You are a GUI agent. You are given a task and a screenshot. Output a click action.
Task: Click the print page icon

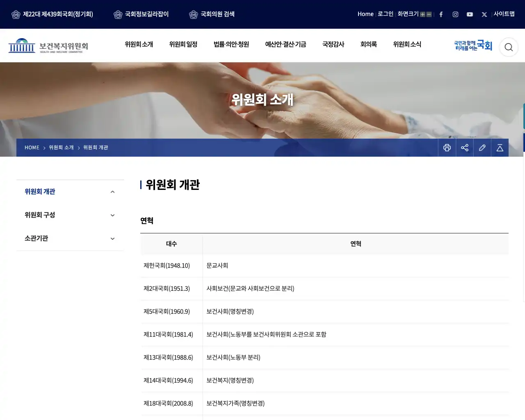click(447, 148)
